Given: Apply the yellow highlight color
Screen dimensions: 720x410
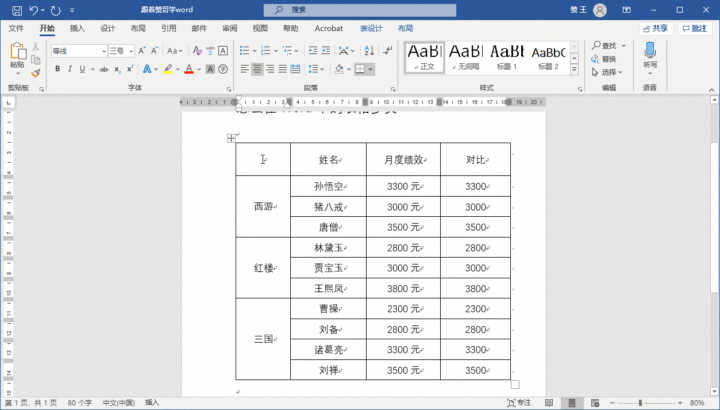Looking at the screenshot, I should (168, 69).
